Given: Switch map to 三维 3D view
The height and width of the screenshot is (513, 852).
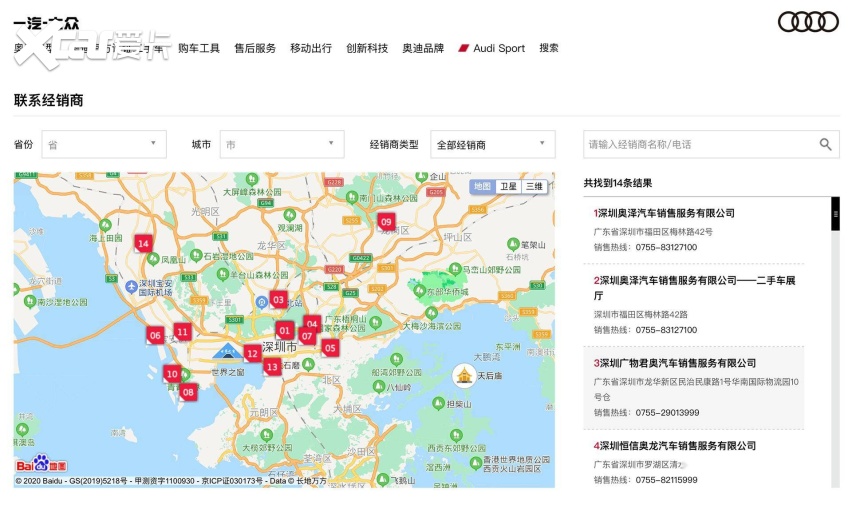Looking at the screenshot, I should tap(534, 186).
